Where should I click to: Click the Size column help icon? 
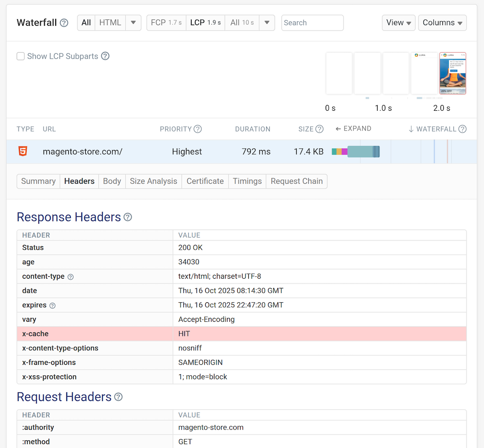[x=319, y=129]
